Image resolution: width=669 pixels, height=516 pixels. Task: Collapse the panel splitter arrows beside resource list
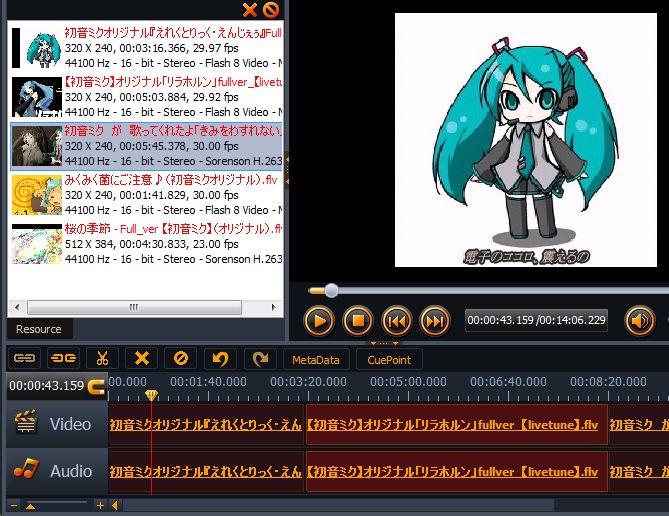click(x=287, y=170)
